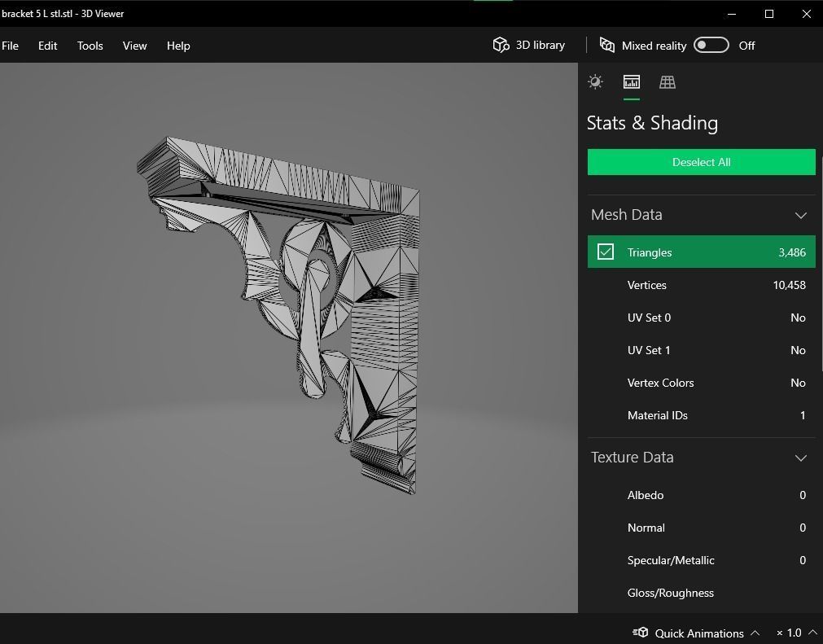The image size is (823, 644).
Task: Select the Specular/Metallic row
Action: [x=701, y=560]
